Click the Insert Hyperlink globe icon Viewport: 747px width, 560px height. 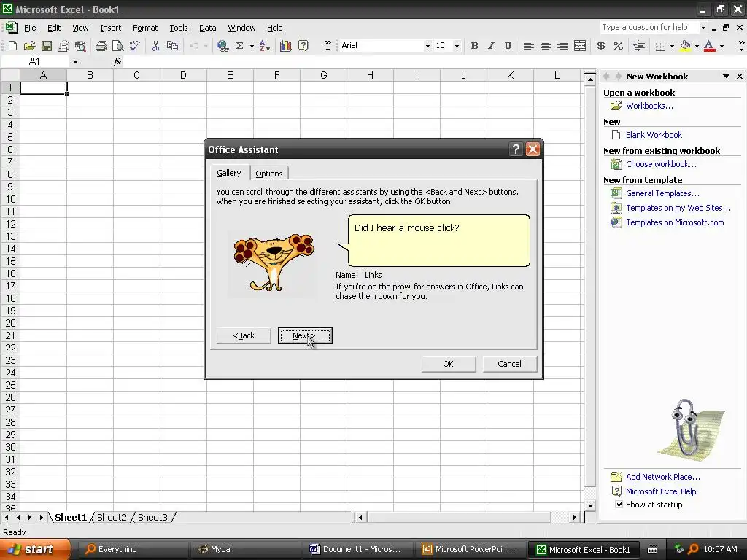tap(222, 46)
